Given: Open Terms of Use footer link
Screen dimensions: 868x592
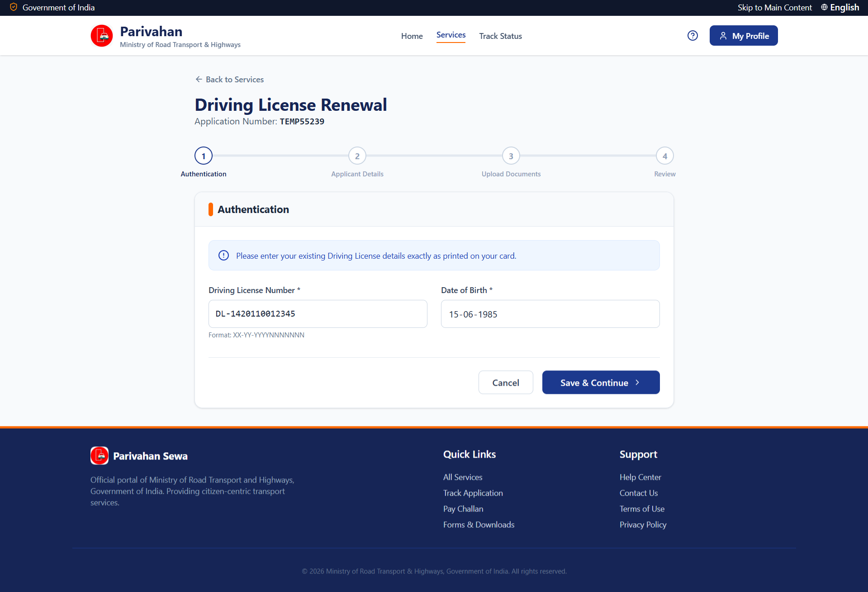Looking at the screenshot, I should (642, 509).
